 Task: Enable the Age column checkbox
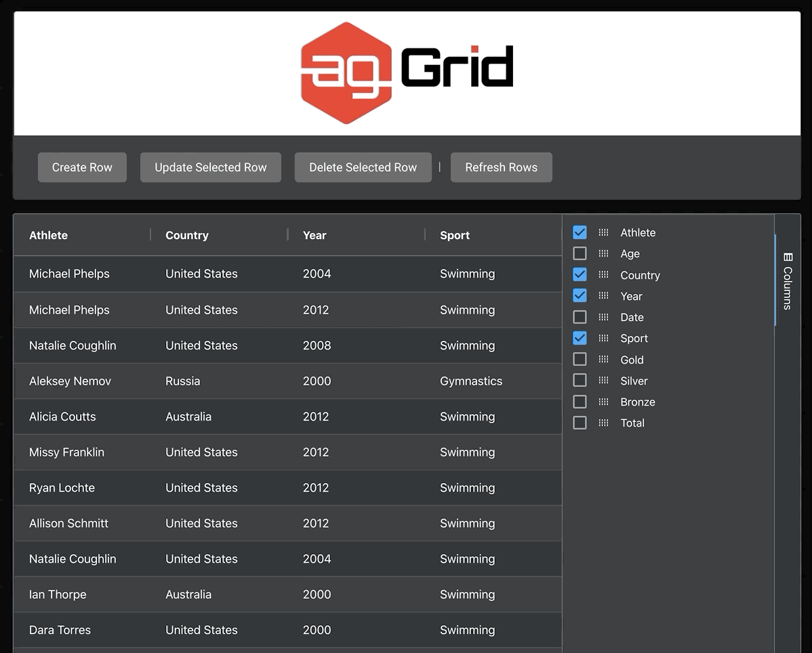580,253
